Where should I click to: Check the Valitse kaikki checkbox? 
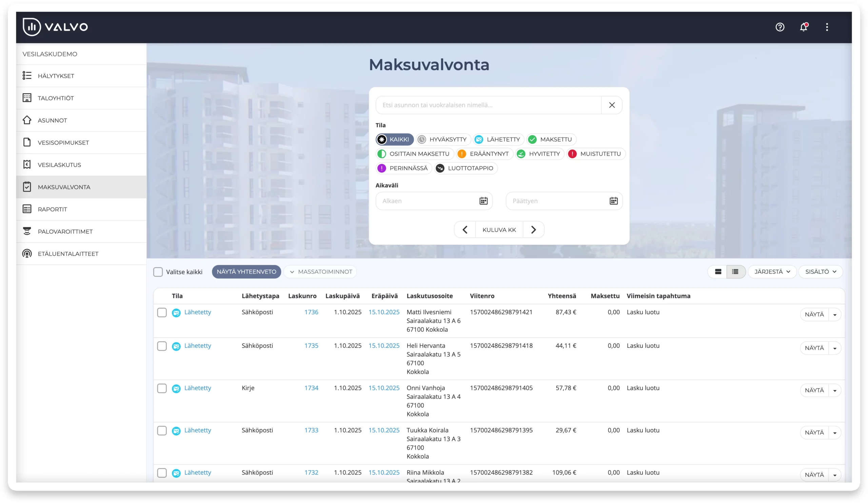[158, 272]
